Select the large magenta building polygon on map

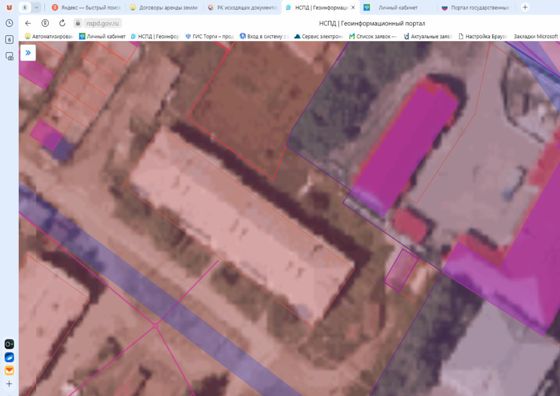(405, 145)
